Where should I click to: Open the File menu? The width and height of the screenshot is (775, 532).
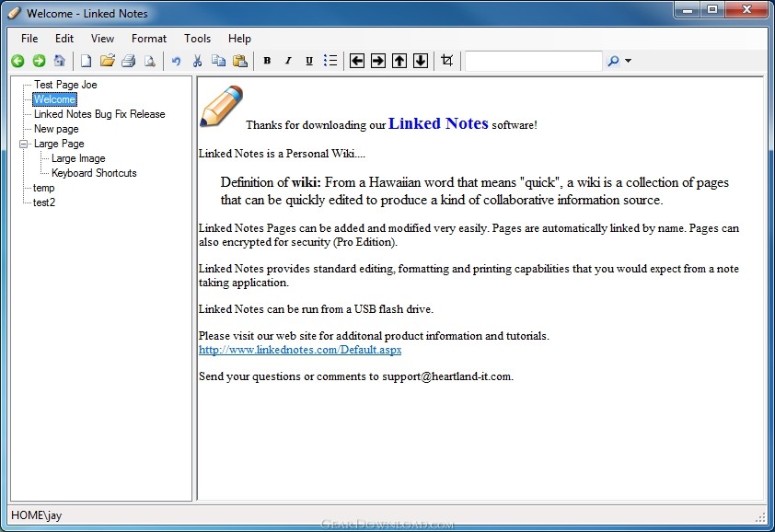coord(29,39)
